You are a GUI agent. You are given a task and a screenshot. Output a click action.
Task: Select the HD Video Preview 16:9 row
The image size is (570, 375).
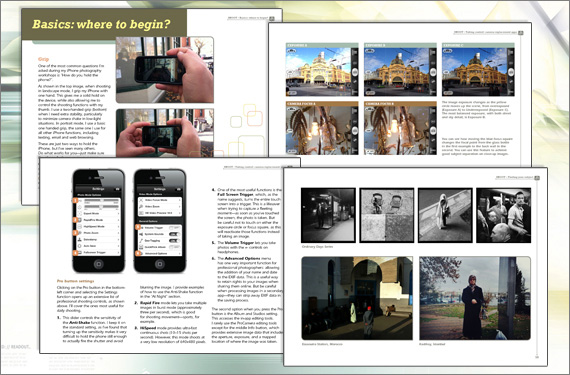pos(160,213)
